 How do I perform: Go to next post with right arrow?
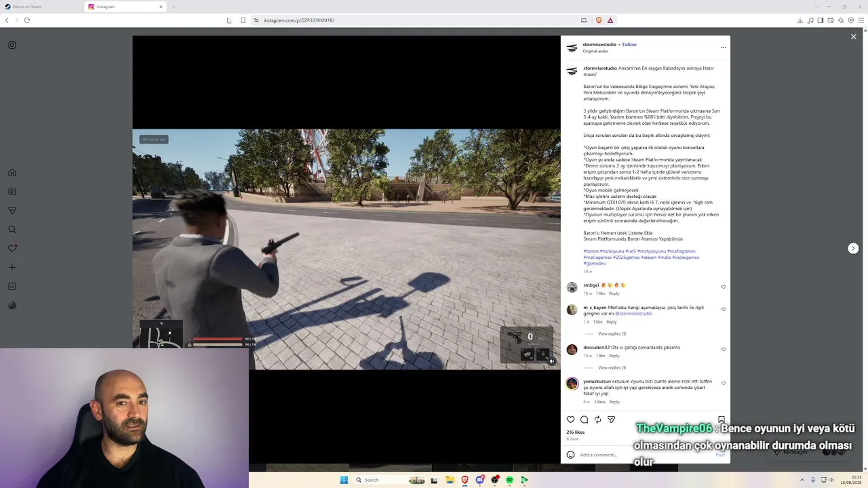click(x=853, y=249)
